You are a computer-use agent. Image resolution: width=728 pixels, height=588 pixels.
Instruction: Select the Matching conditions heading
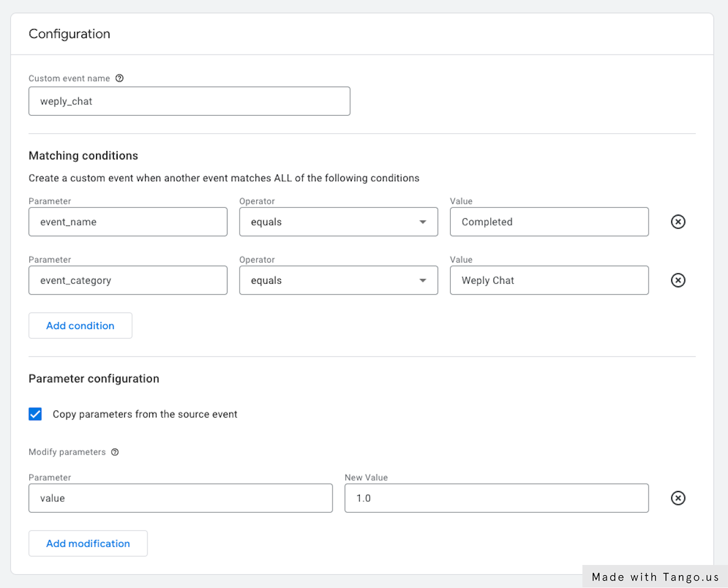83,156
